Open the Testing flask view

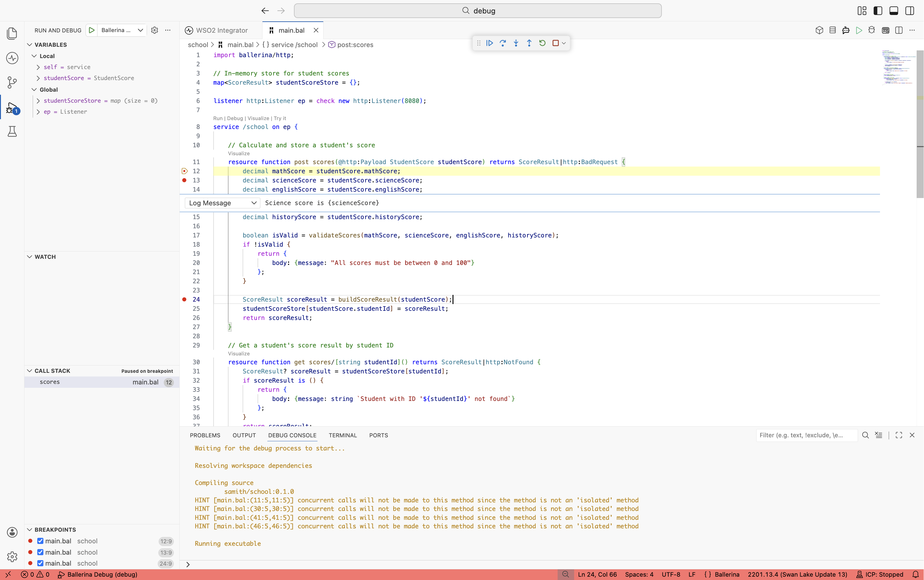pyautogui.click(x=12, y=132)
